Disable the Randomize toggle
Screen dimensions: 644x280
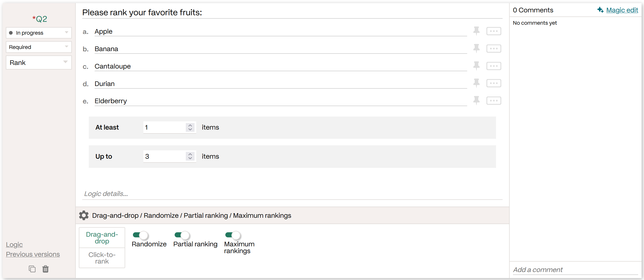tap(140, 235)
